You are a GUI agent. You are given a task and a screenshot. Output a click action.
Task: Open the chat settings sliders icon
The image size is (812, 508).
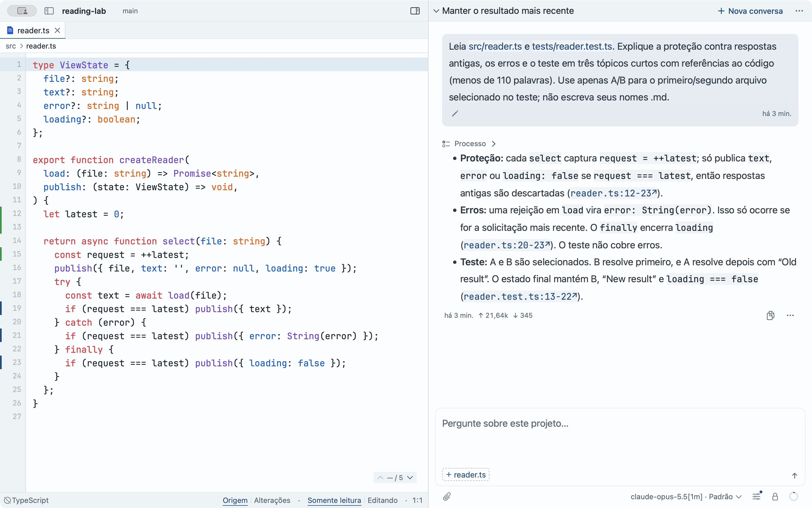(x=757, y=496)
